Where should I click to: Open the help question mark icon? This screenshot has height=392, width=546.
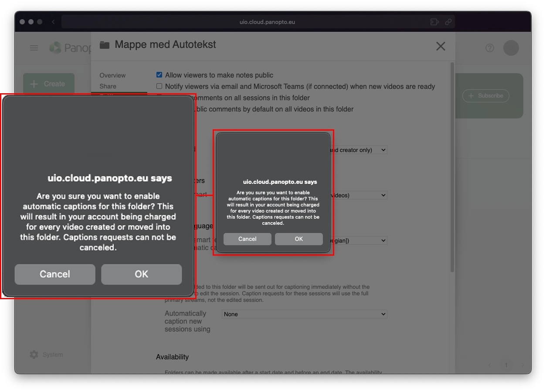coord(490,48)
